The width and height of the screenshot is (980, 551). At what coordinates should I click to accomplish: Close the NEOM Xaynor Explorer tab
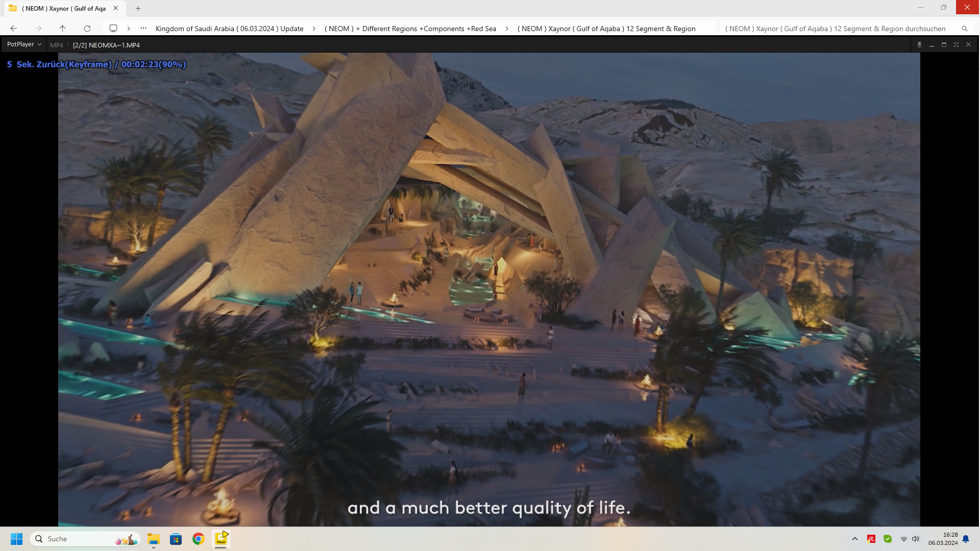(x=116, y=8)
